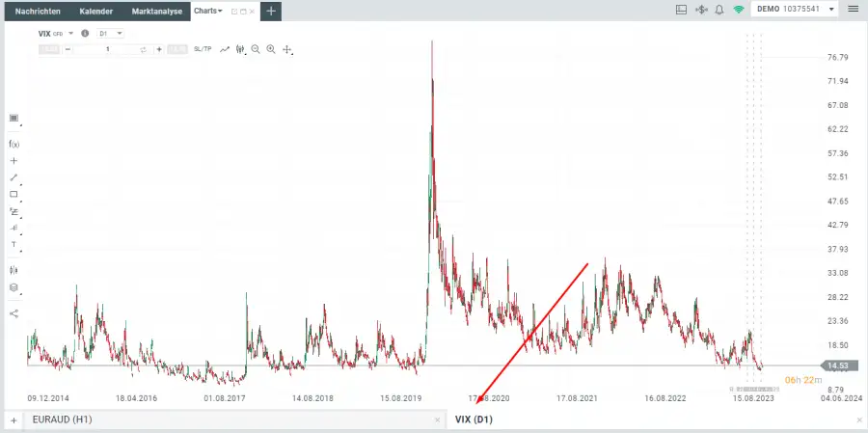Click the sell price button in toolbar
The width and height of the screenshot is (868, 433).
49,49
